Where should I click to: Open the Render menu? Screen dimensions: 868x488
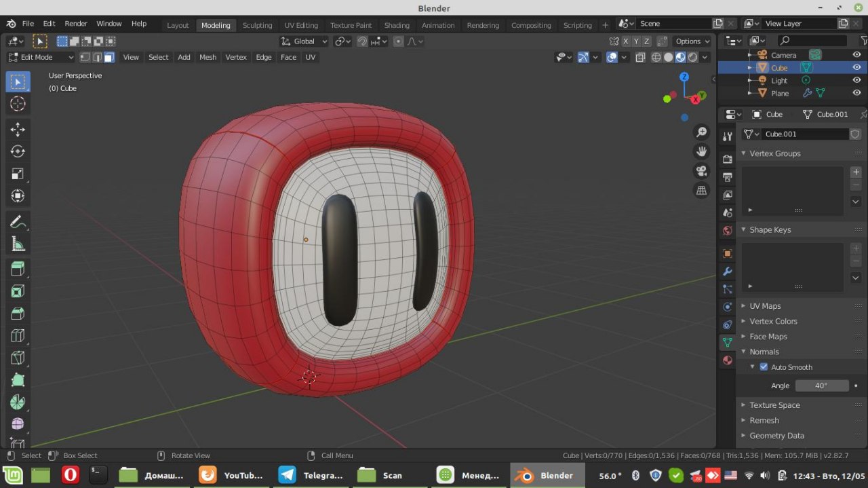[76, 23]
